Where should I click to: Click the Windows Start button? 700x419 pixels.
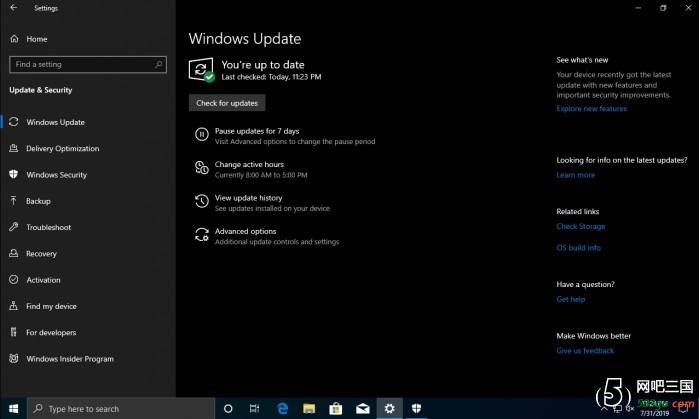point(13,408)
